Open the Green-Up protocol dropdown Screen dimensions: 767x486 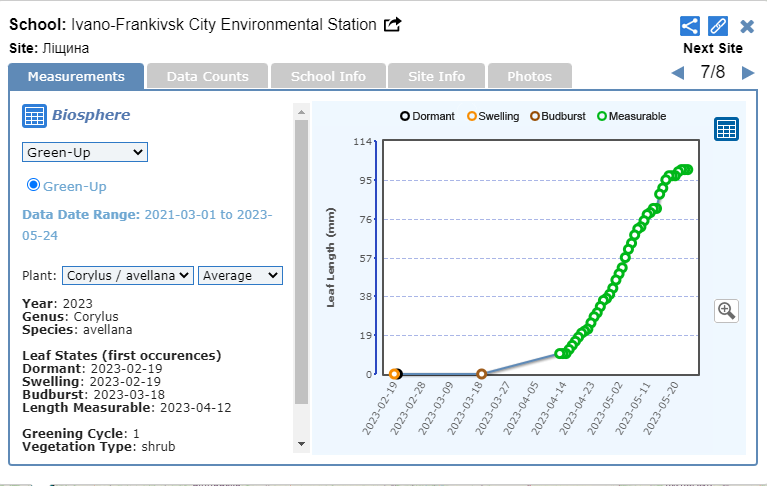tap(85, 152)
